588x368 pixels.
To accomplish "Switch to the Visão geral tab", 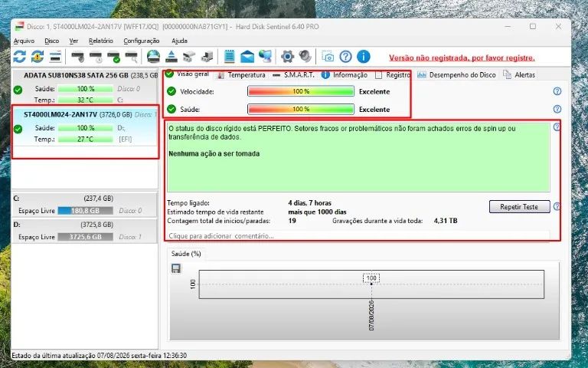I will [188, 74].
